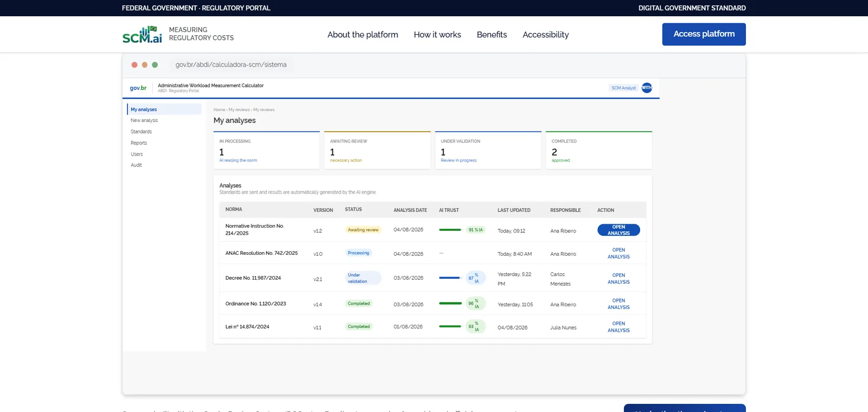
Task: Open the Benefits section link
Action: (x=492, y=35)
